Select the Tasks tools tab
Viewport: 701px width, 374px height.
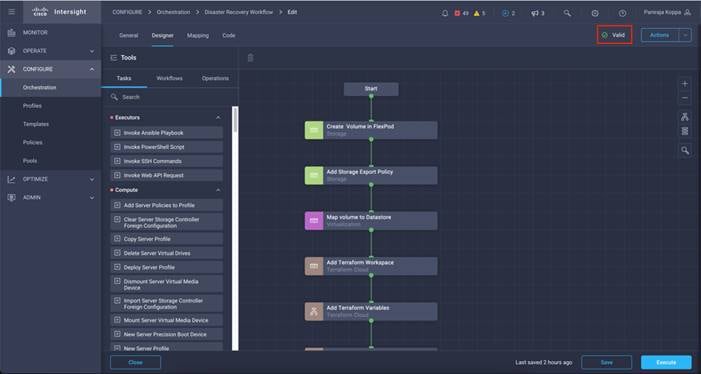click(x=124, y=78)
